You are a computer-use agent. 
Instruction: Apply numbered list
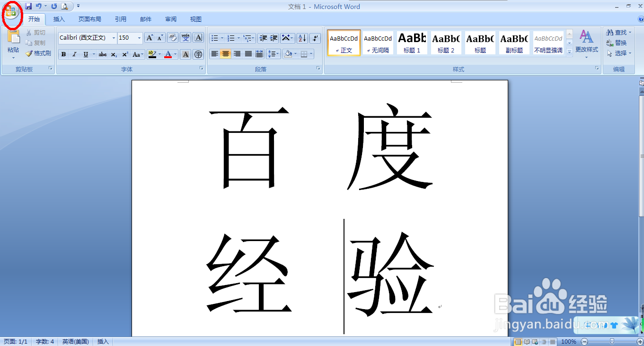(231, 38)
